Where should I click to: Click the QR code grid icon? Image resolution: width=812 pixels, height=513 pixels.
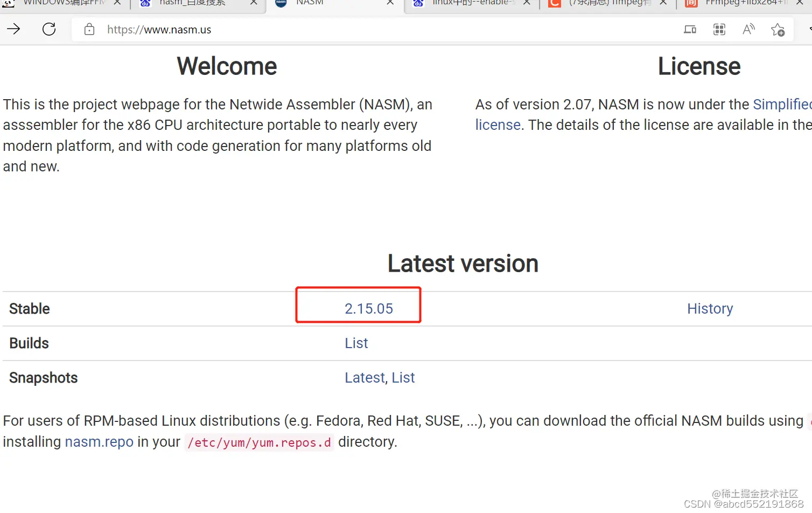719,30
